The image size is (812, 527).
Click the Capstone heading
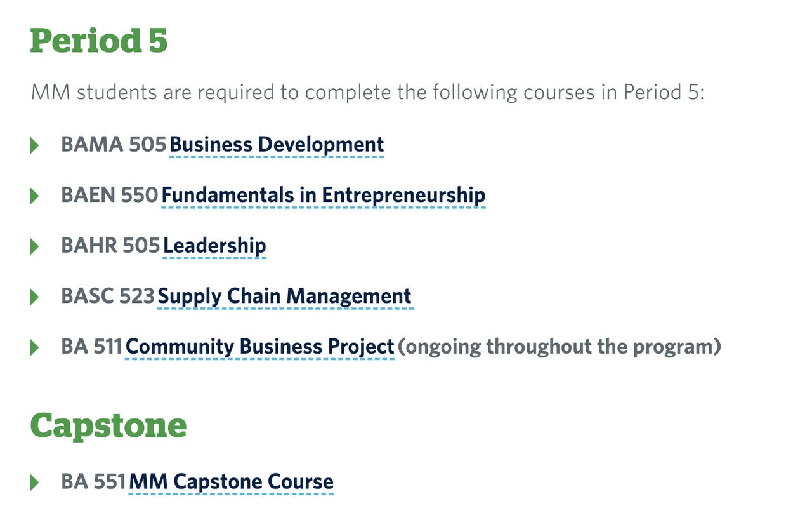coord(108,425)
